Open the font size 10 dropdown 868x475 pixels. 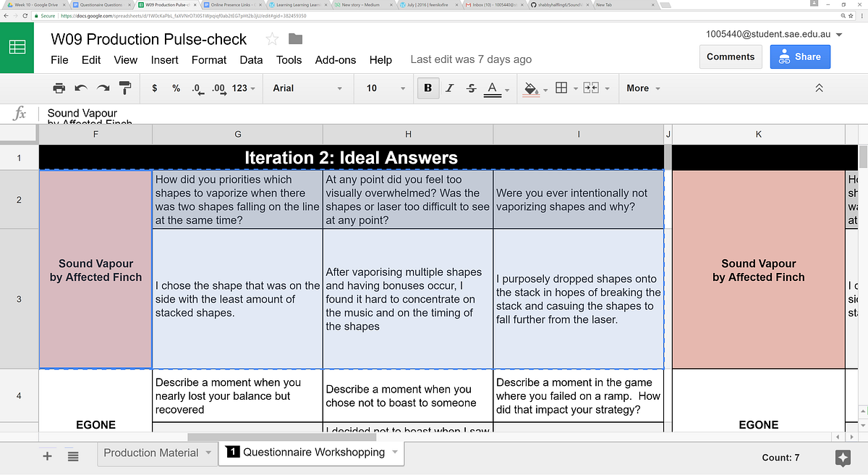pos(386,88)
